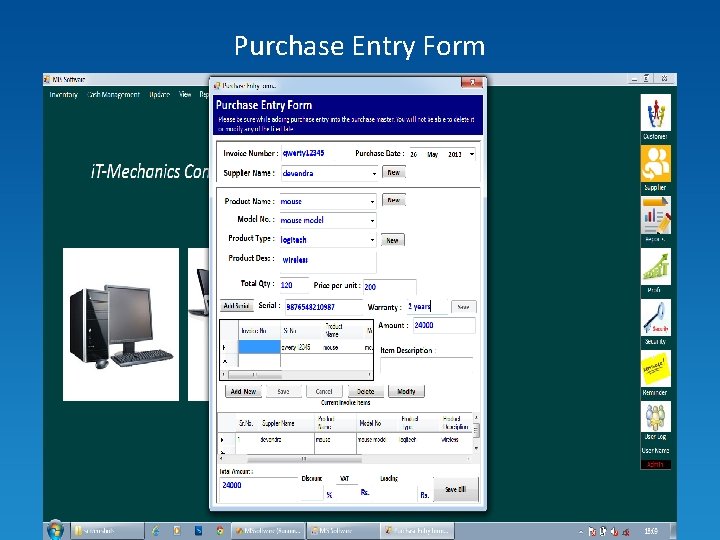Expand the Model No. dropdown
This screenshot has height=540, width=720.
pos(372,220)
